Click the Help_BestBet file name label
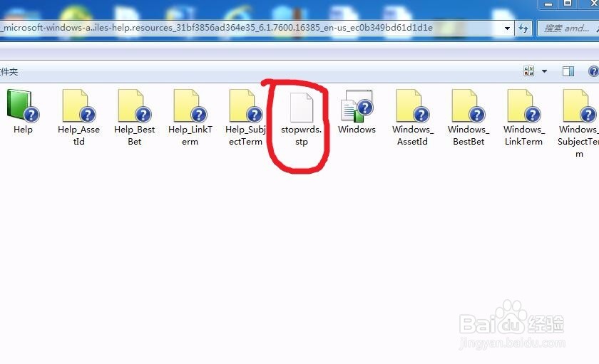Screen dimensions: 599x364 pyautogui.click(x=135, y=135)
